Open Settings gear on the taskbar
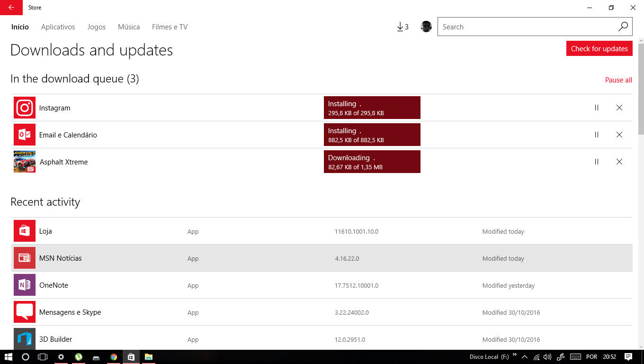Viewport: 644px width, 364px height. pyautogui.click(x=61, y=357)
